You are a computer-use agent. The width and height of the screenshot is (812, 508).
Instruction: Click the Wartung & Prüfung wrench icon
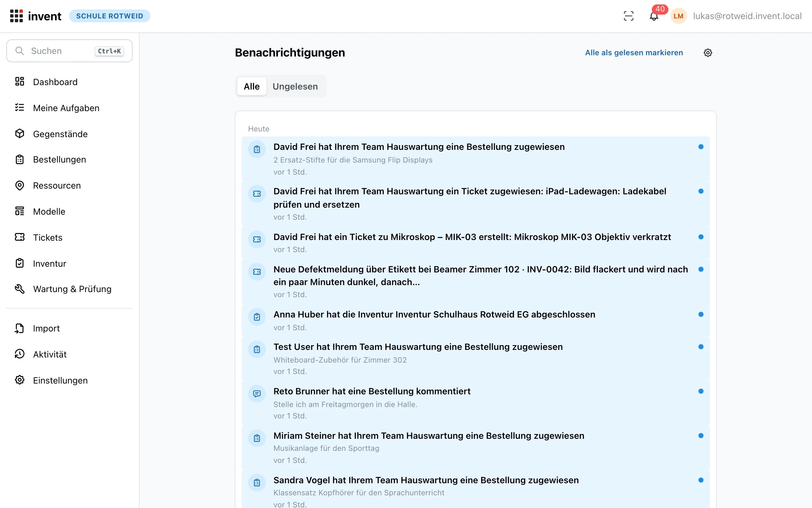[x=20, y=289]
